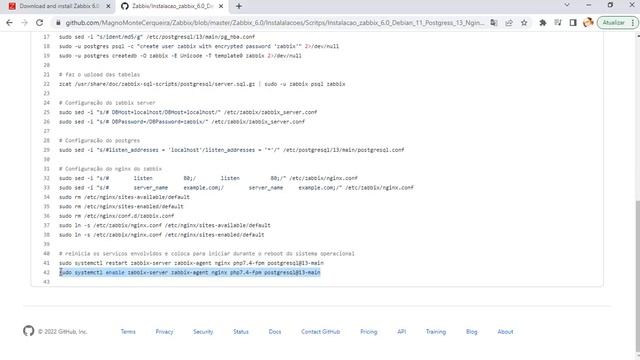The width and height of the screenshot is (640, 360).
Task: Close the Download and install Zabbix tab
Action: pos(108,6)
